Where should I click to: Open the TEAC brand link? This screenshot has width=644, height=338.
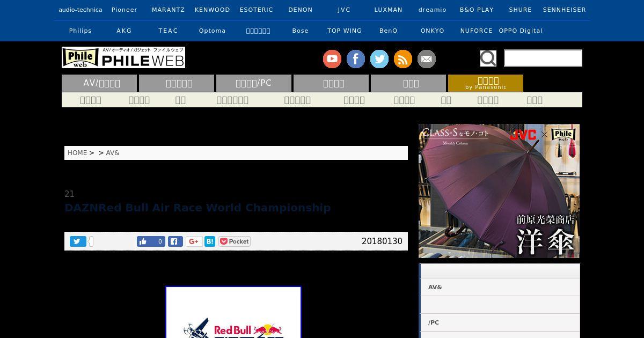(169, 31)
